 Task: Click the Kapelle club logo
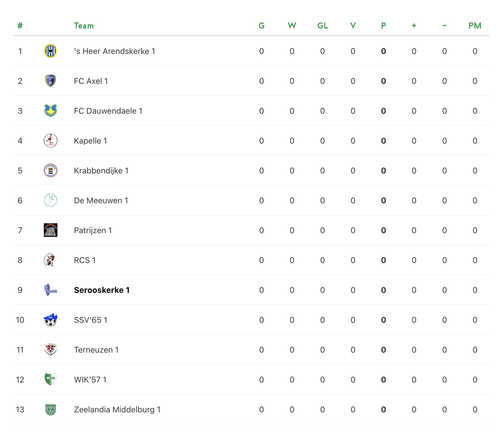pos(51,141)
